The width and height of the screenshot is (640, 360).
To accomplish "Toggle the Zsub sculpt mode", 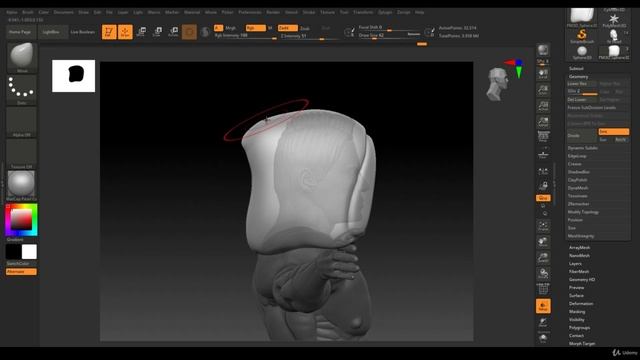I will click(x=305, y=28).
